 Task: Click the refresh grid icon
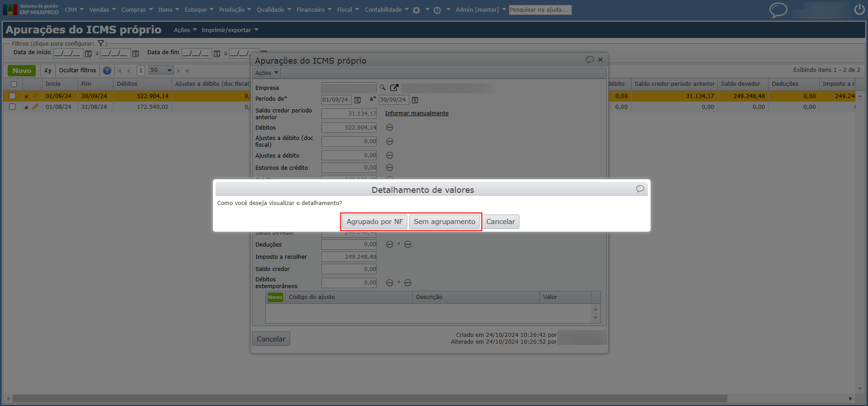(x=48, y=70)
